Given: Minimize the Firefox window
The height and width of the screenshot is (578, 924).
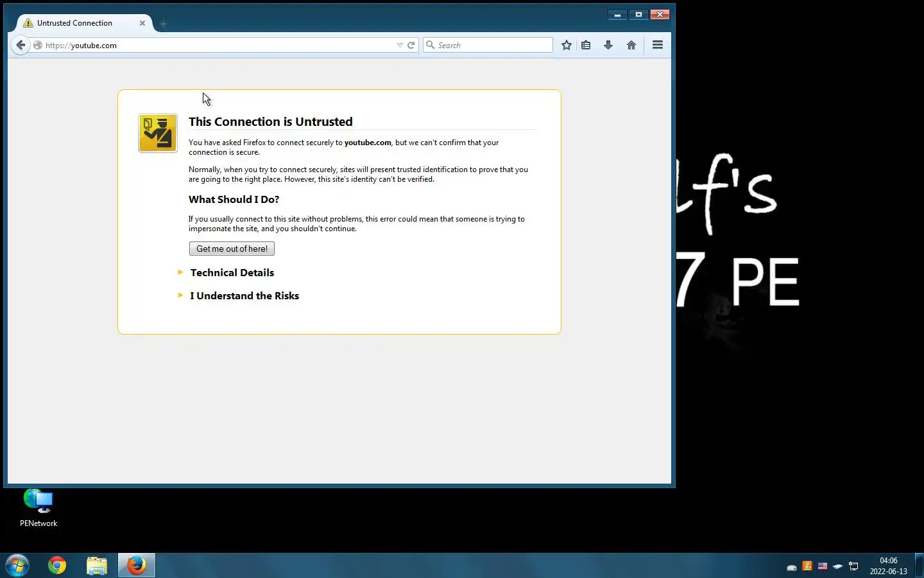Looking at the screenshot, I should point(617,14).
